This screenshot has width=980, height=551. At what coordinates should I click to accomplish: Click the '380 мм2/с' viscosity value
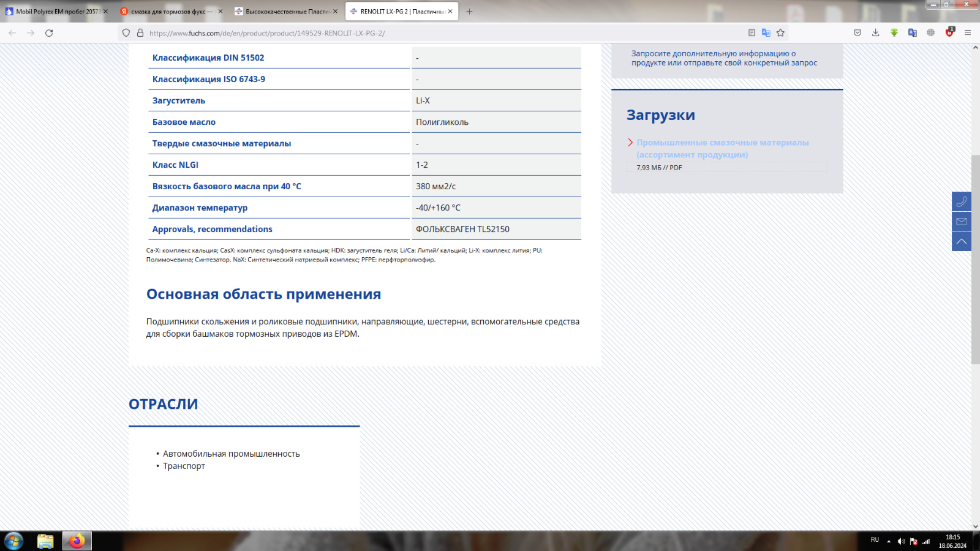(x=436, y=186)
